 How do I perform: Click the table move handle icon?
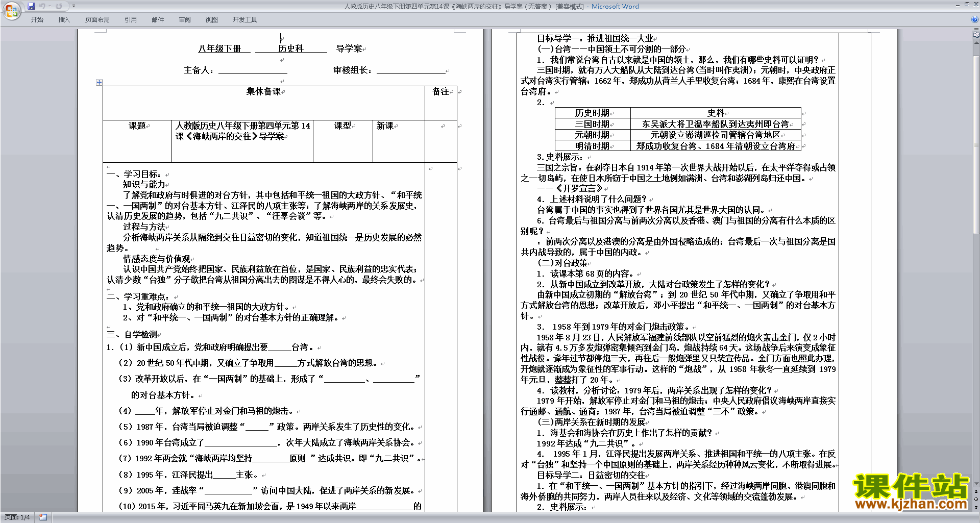click(99, 82)
